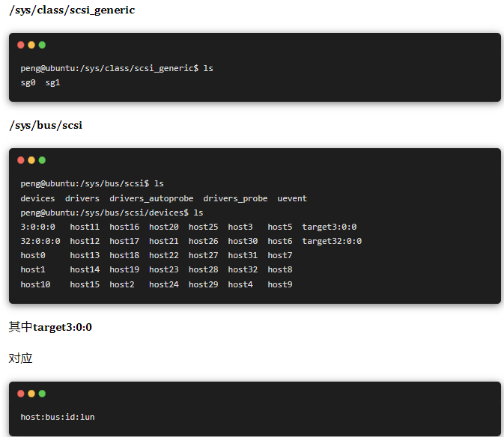Screen dimensions: 504x437
Task: Click the uevent entry in output
Action: click(x=292, y=198)
